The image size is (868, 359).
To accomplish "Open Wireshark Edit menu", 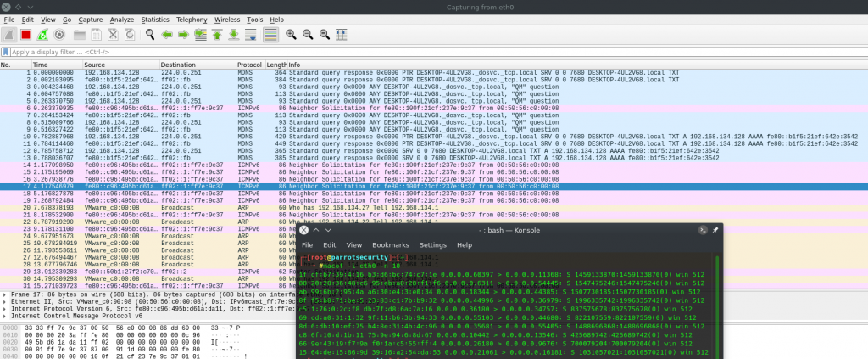I will (x=28, y=20).
